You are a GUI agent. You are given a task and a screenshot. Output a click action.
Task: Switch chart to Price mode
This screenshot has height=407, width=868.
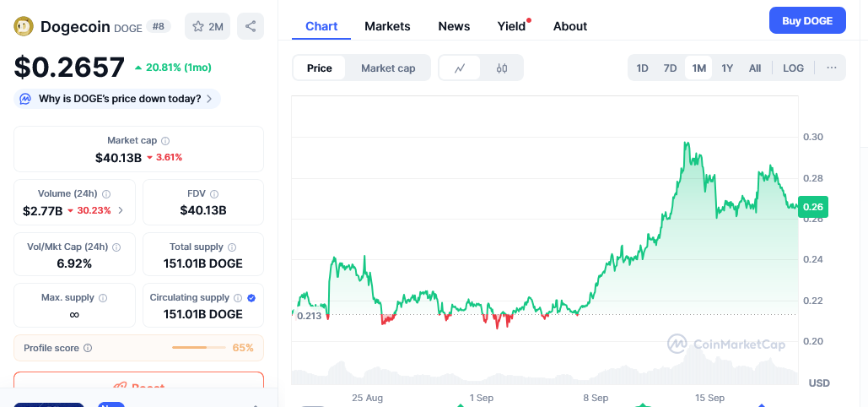(320, 68)
